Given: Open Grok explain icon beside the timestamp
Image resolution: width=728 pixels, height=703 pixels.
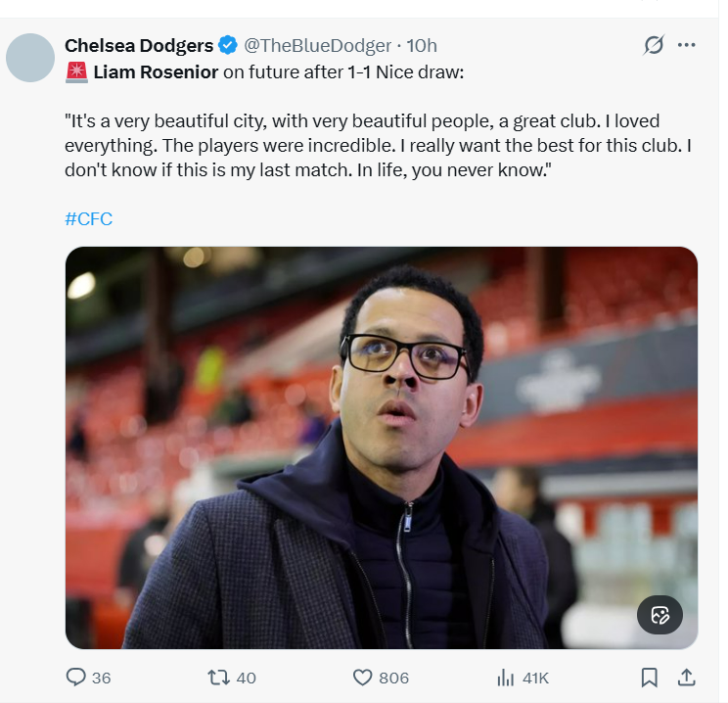Looking at the screenshot, I should pos(653,45).
